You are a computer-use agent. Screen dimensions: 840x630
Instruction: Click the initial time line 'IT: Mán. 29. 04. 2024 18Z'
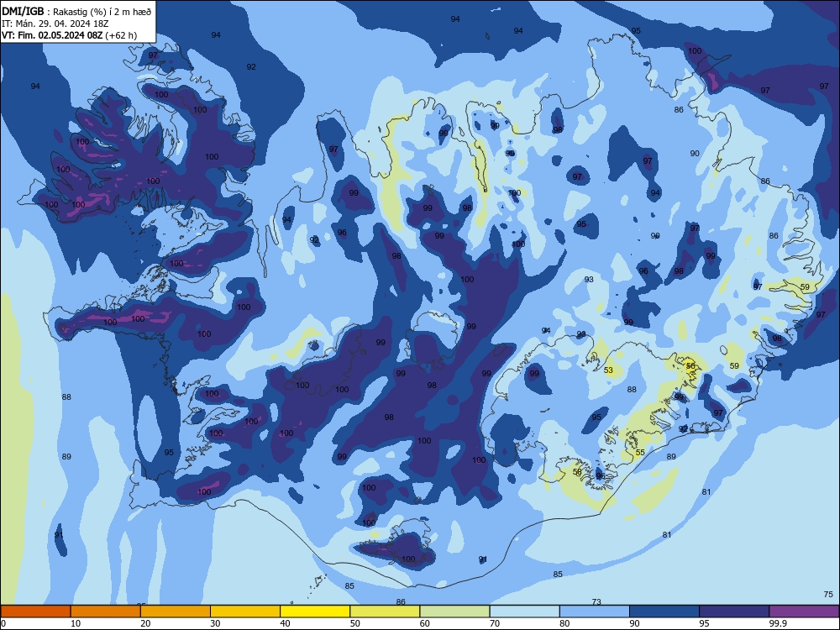pyautogui.click(x=55, y=24)
